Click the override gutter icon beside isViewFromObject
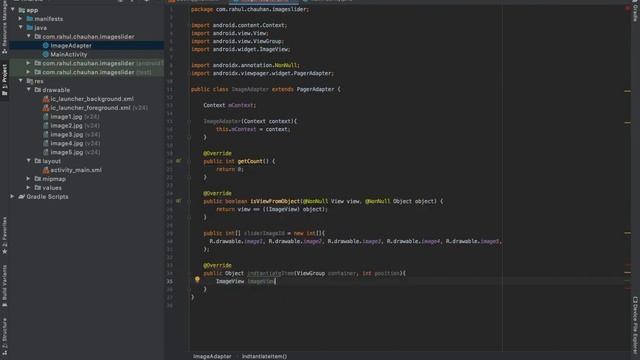Screen dimensions: 640x360 [178, 201]
